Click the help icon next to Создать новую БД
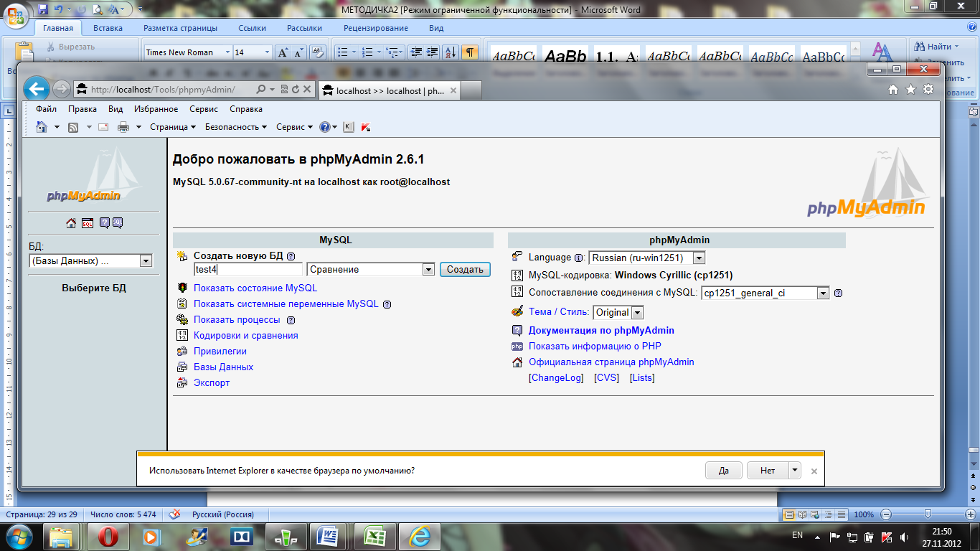Viewport: 980px width, 551px height. [291, 256]
